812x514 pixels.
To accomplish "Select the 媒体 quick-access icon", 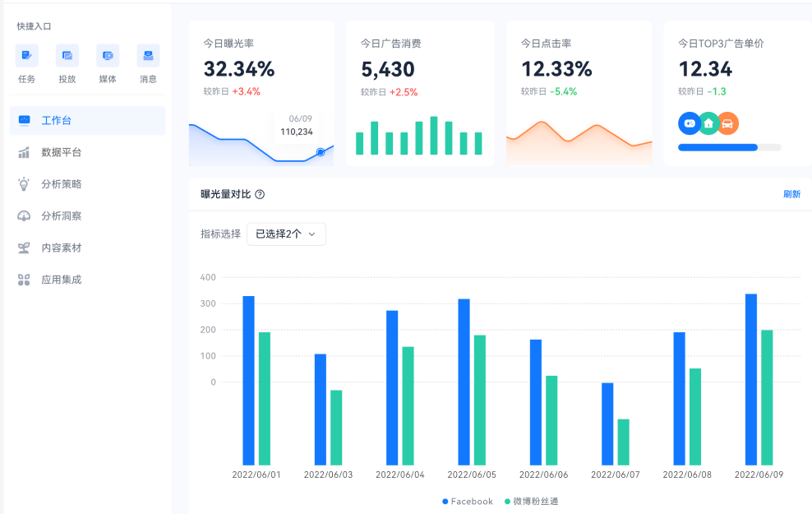I will coord(108,56).
